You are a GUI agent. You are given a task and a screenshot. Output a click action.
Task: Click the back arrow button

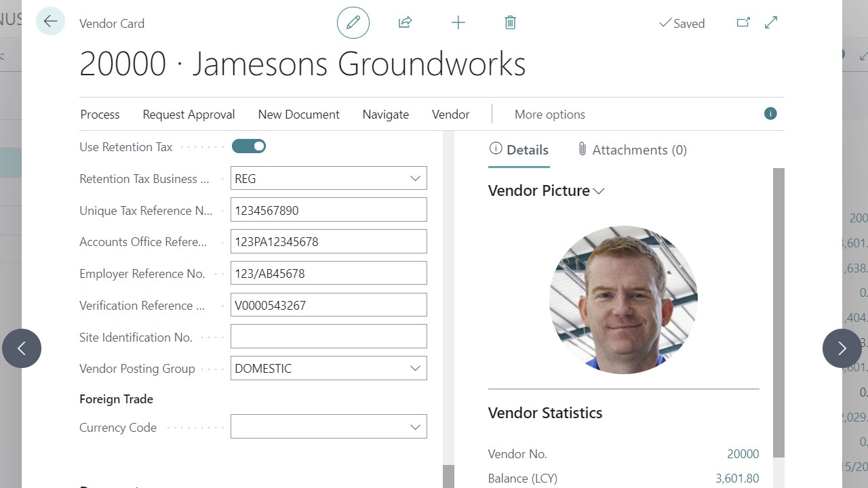50,22
